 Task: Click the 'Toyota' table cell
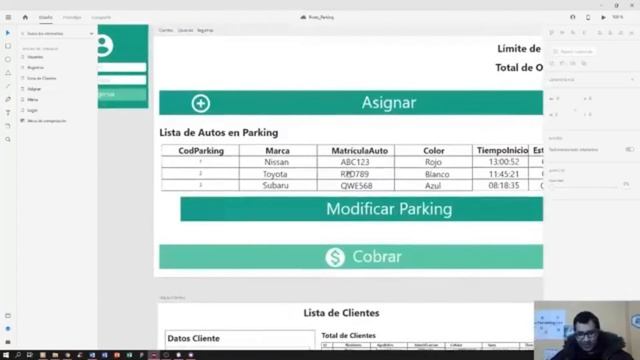click(x=275, y=174)
